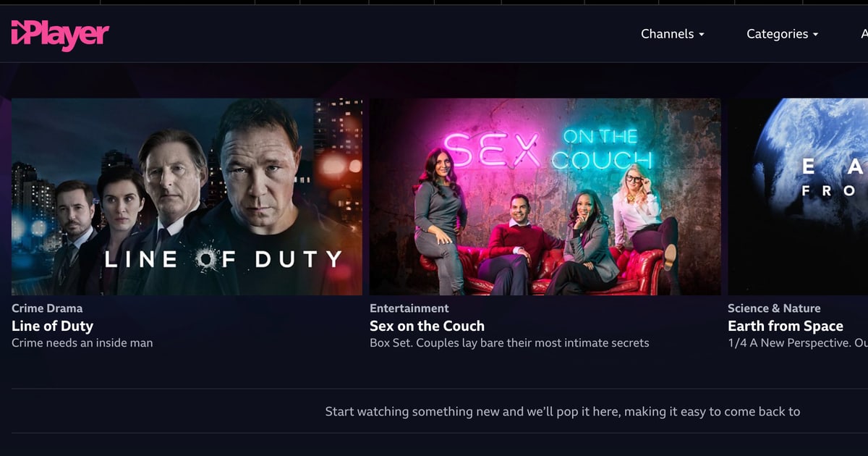Expand the Categories dropdown menu

(x=783, y=34)
